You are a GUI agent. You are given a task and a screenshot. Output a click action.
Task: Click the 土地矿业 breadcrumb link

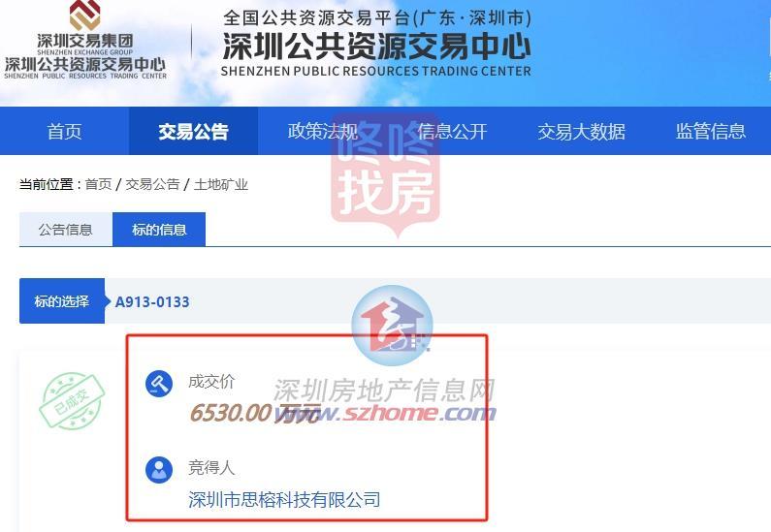tap(221, 185)
